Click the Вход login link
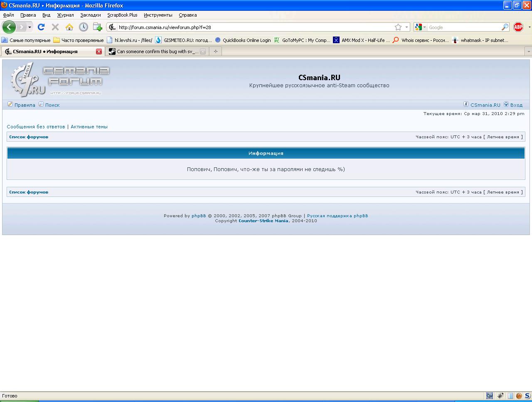532x402 pixels. click(516, 105)
